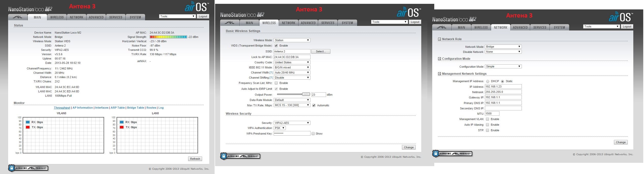The width and height of the screenshot is (644, 174).
Task: Open the Channel Width help [?] icon
Action: (x=271, y=73)
